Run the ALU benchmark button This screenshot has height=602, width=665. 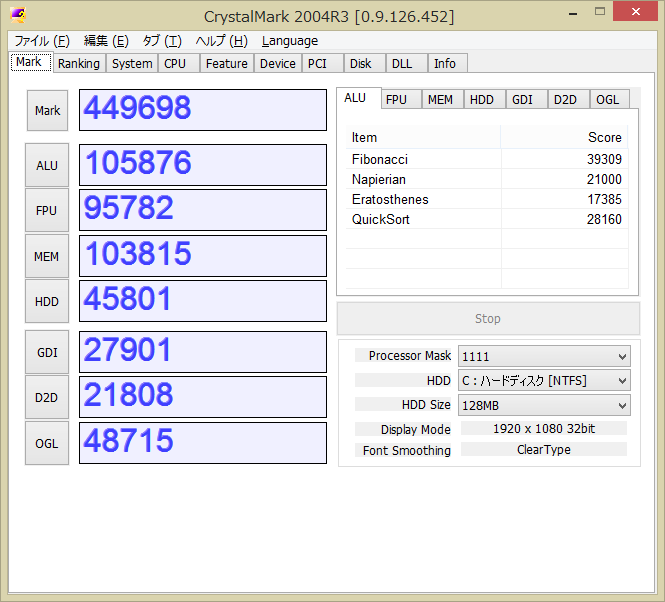(47, 165)
